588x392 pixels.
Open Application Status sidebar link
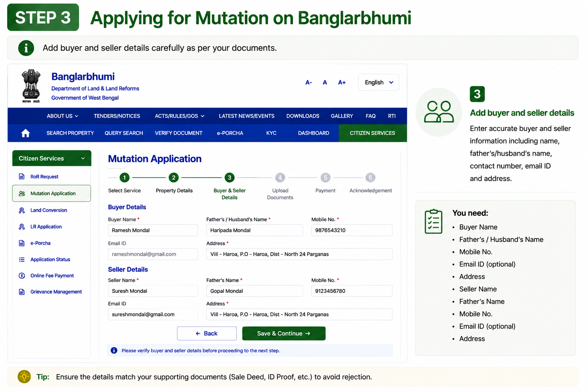(x=50, y=260)
